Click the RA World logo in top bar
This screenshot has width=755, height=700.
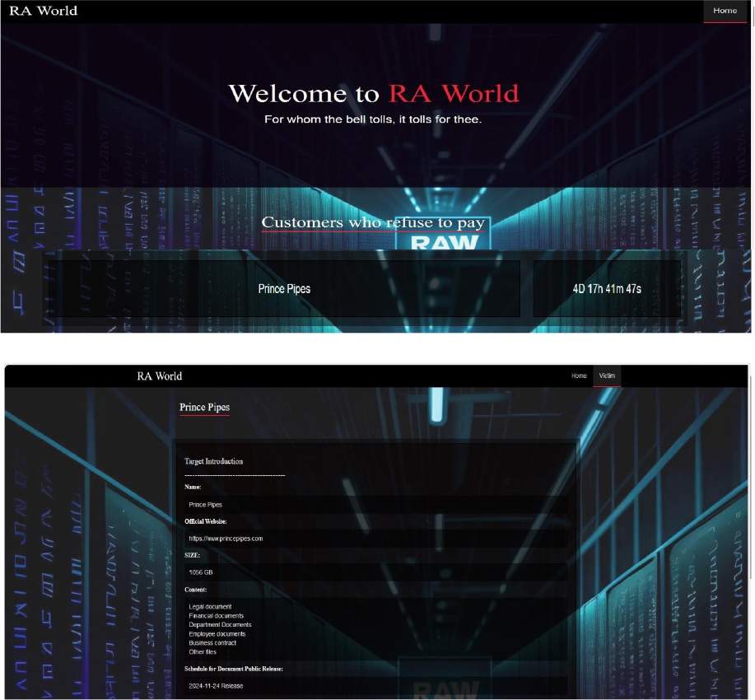click(44, 11)
